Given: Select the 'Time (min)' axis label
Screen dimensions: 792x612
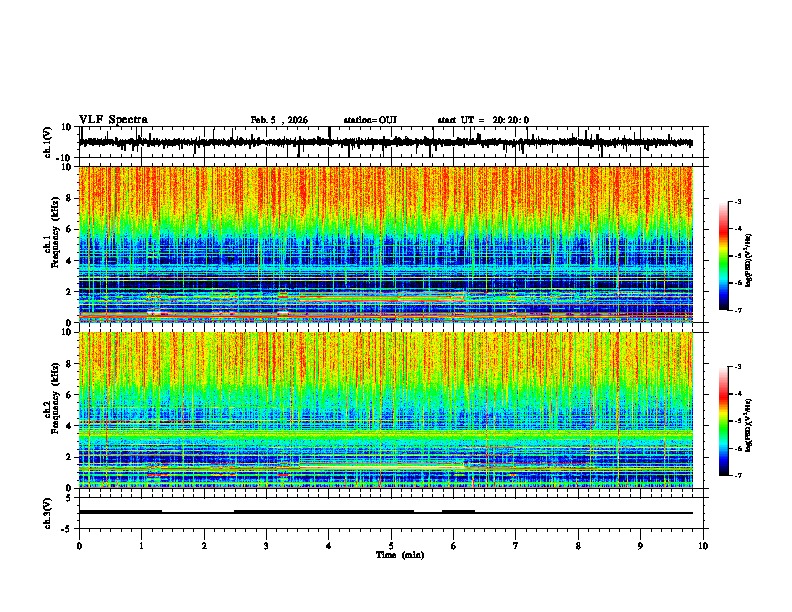Looking at the screenshot, I should click(400, 555).
